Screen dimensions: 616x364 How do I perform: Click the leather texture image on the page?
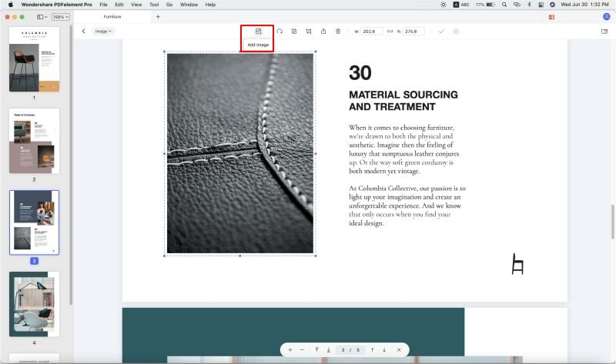240,154
